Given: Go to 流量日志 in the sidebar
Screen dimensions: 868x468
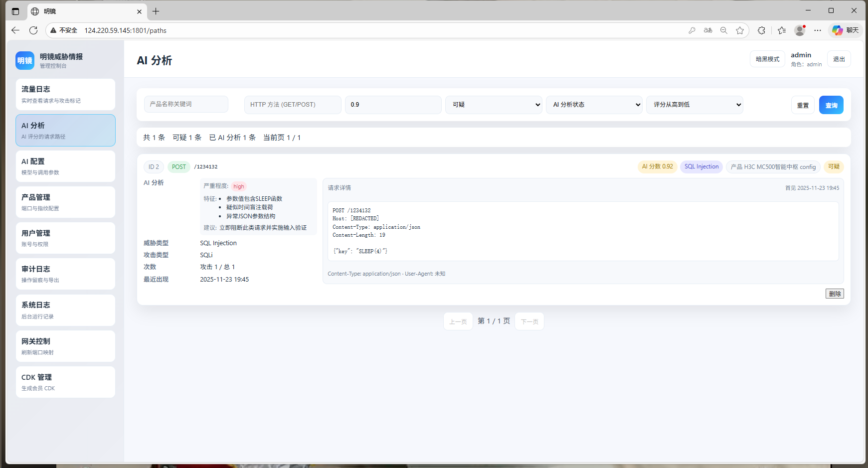Looking at the screenshot, I should [x=65, y=94].
